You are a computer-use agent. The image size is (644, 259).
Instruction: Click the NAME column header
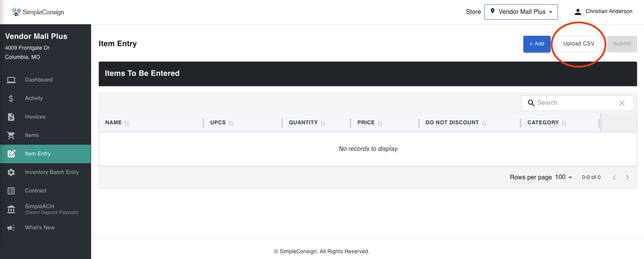point(113,123)
